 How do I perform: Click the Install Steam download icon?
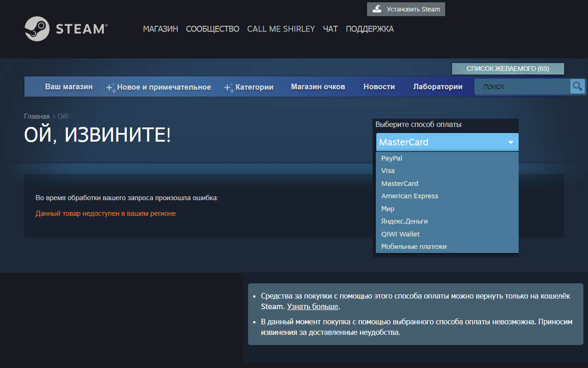pos(377,9)
